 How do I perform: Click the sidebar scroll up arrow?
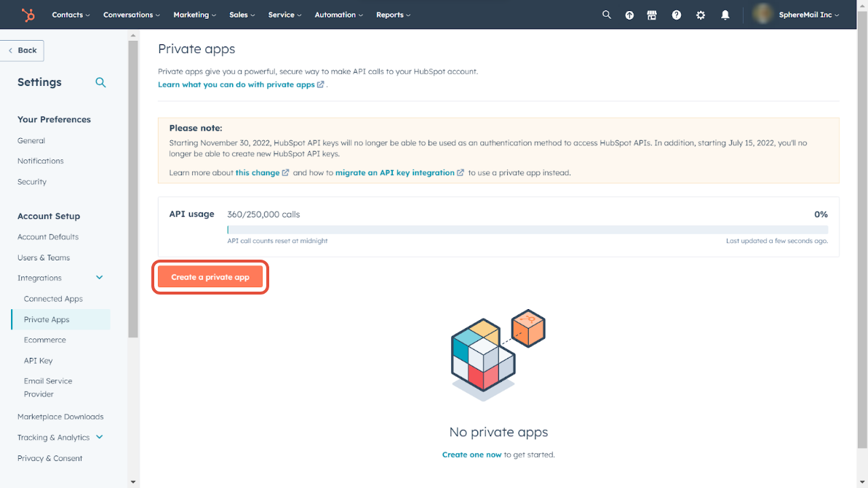pos(133,36)
